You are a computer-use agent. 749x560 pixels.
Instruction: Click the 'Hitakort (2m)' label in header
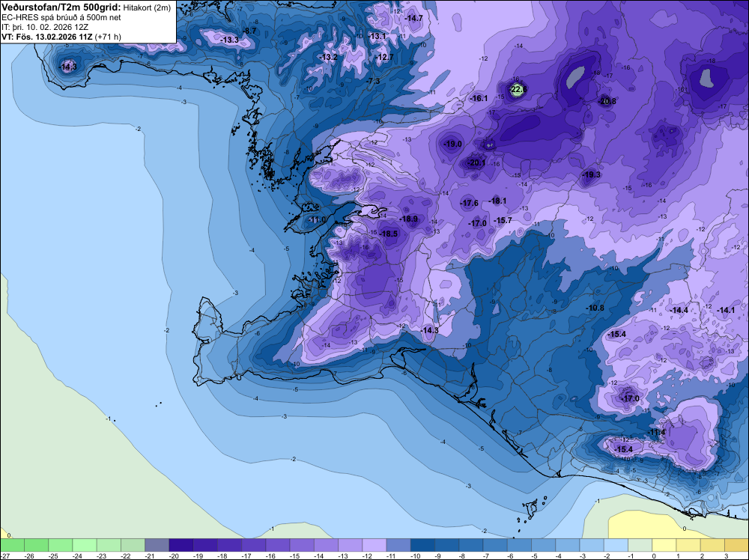tap(147, 7)
